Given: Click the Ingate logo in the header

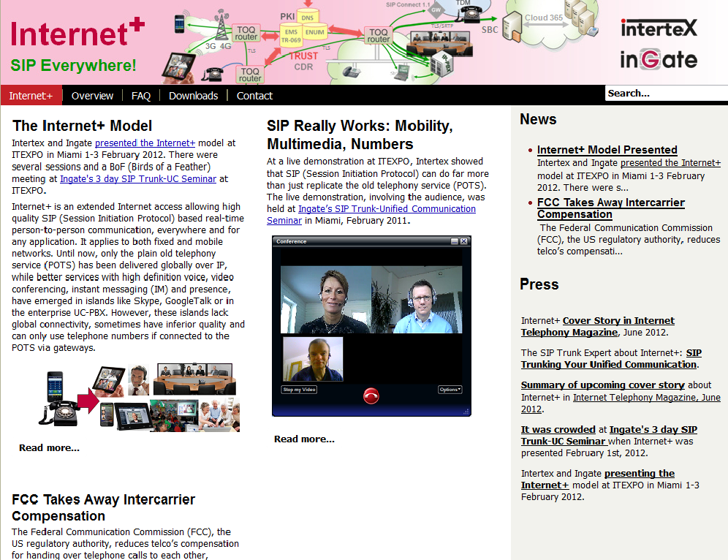Looking at the screenshot, I should pos(659,59).
